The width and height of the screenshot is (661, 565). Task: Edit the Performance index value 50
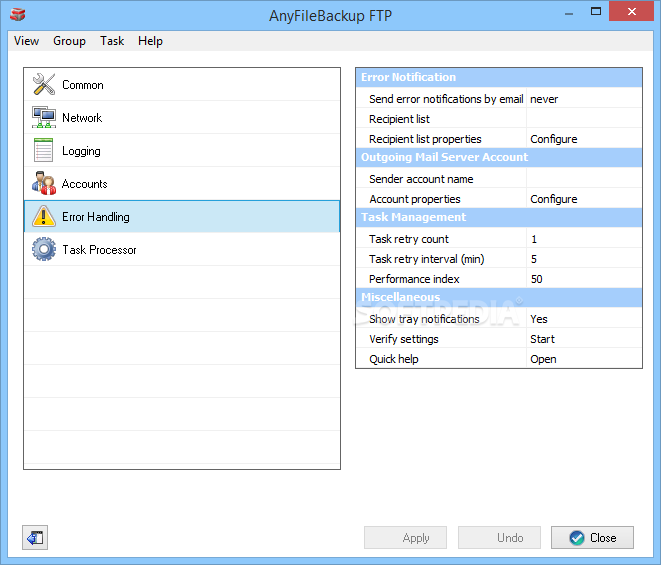click(584, 279)
